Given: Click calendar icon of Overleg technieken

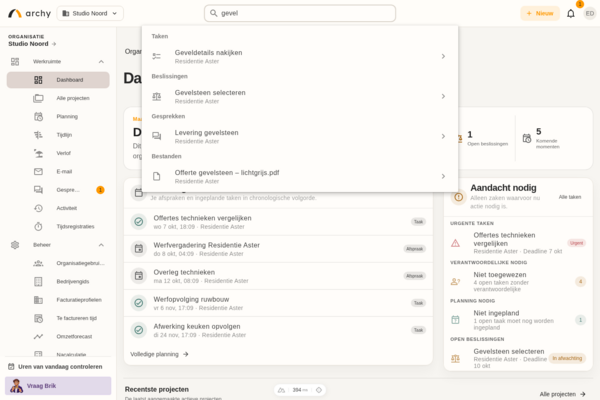Looking at the screenshot, I should [139, 276].
